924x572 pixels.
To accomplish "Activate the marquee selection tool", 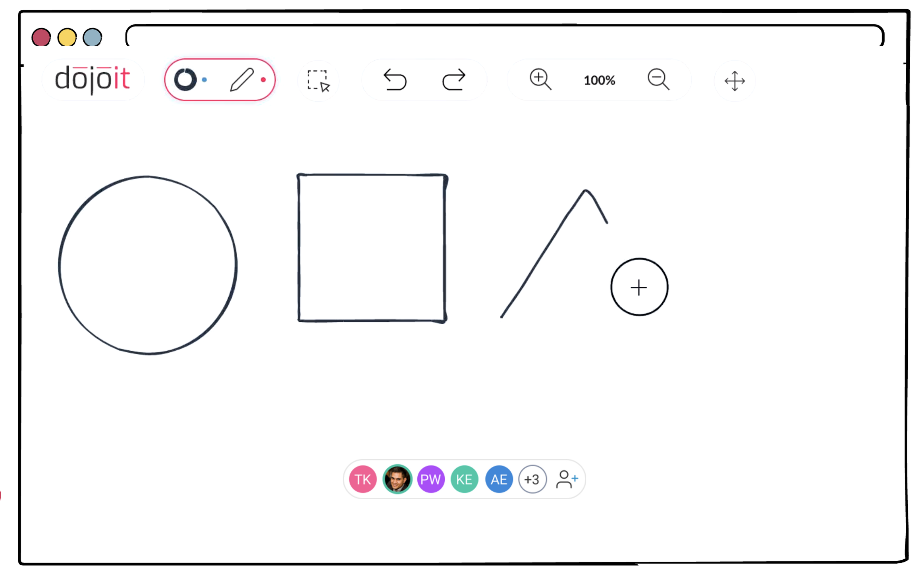I will click(318, 81).
